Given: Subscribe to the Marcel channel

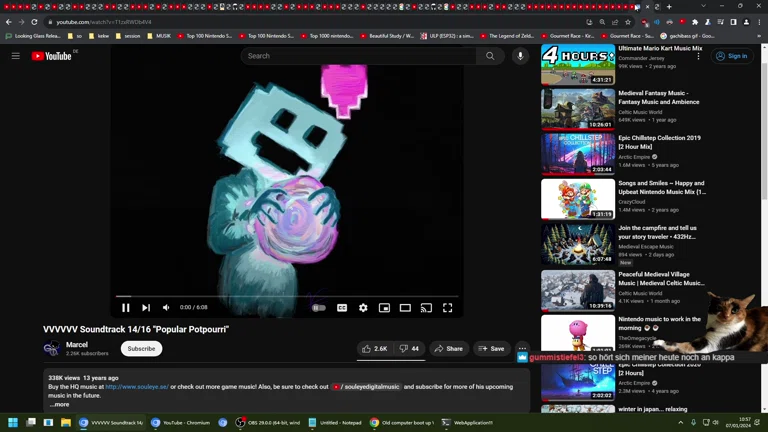Looking at the screenshot, I should click(141, 349).
